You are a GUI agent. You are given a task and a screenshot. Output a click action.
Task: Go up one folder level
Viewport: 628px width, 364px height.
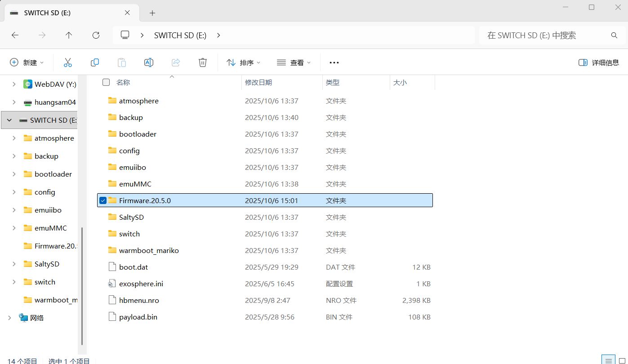69,35
